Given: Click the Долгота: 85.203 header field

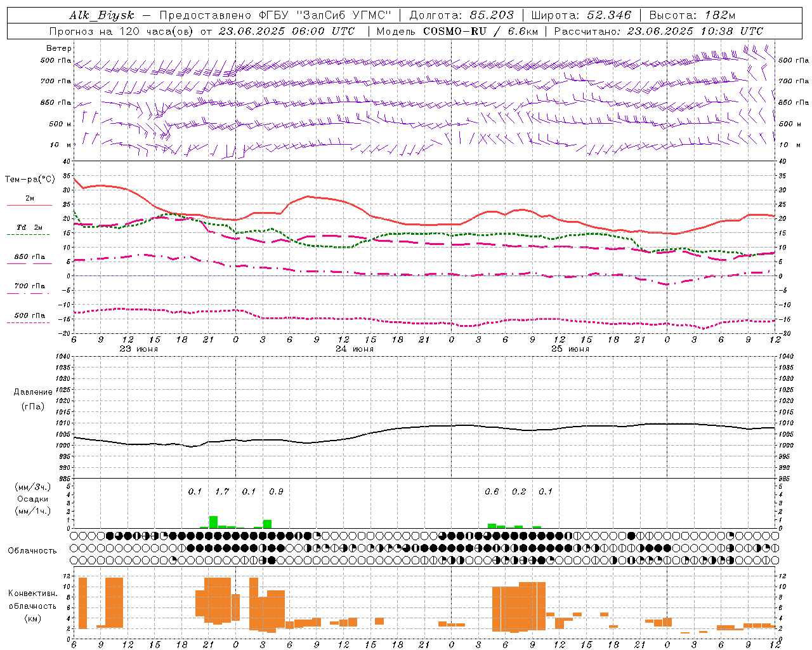Looking at the screenshot, I should pyautogui.click(x=462, y=15).
